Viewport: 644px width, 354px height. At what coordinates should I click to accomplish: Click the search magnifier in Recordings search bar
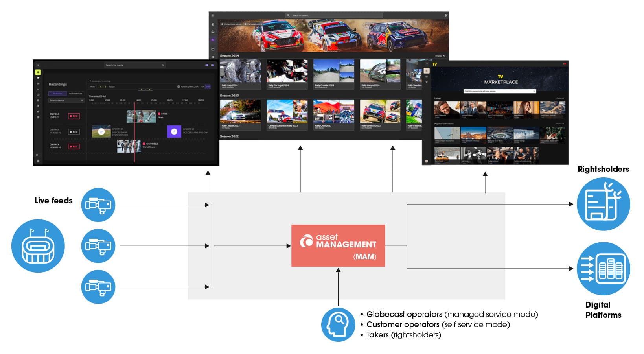pyautogui.click(x=163, y=65)
